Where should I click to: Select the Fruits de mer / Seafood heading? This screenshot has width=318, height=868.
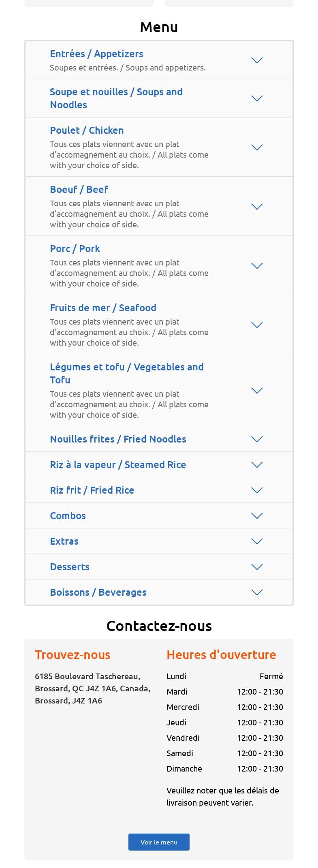(103, 308)
